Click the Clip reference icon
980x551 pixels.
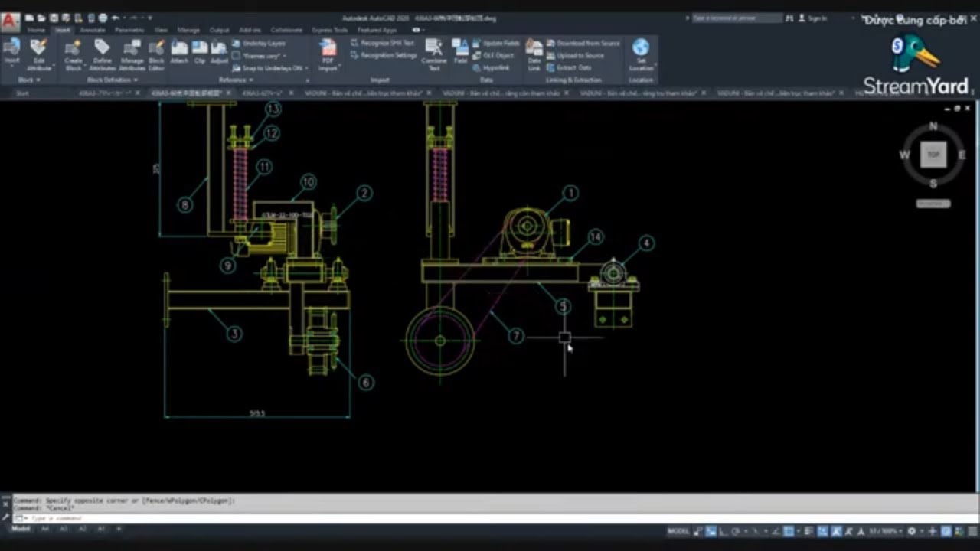click(x=200, y=48)
